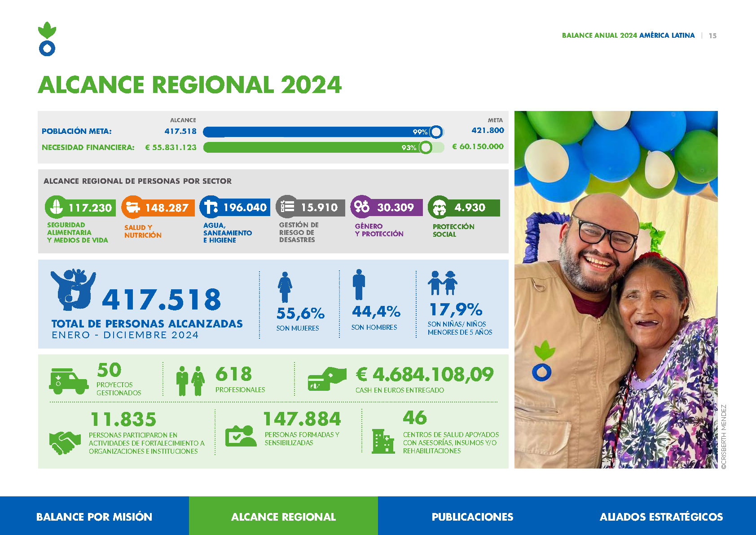Screen dimensions: 756x535
Task: Open the Publicaciones section
Action: (472, 517)
